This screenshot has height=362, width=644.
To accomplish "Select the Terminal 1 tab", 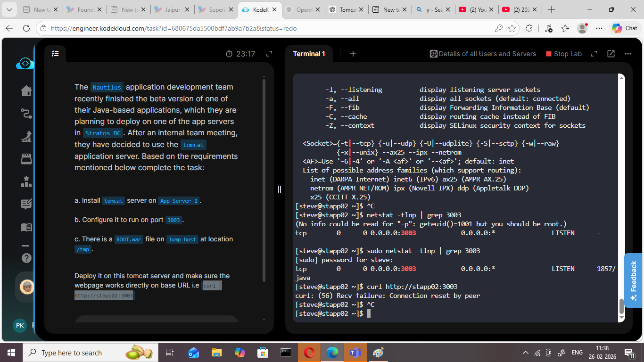I will tap(309, 54).
